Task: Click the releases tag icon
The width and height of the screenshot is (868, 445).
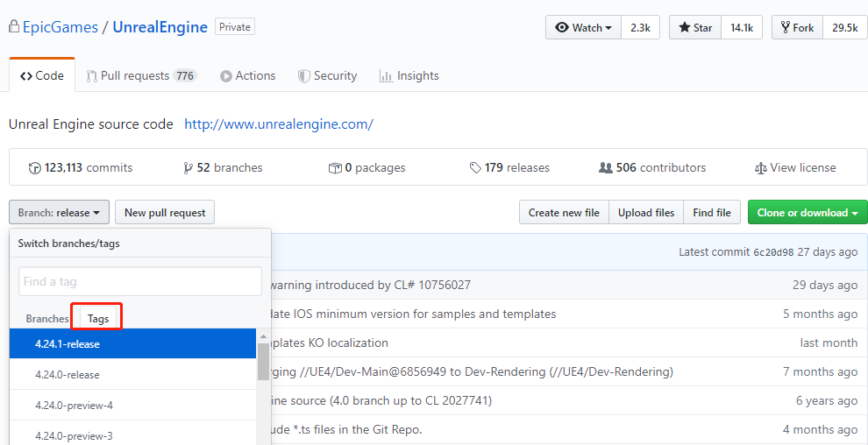Action: 475,168
